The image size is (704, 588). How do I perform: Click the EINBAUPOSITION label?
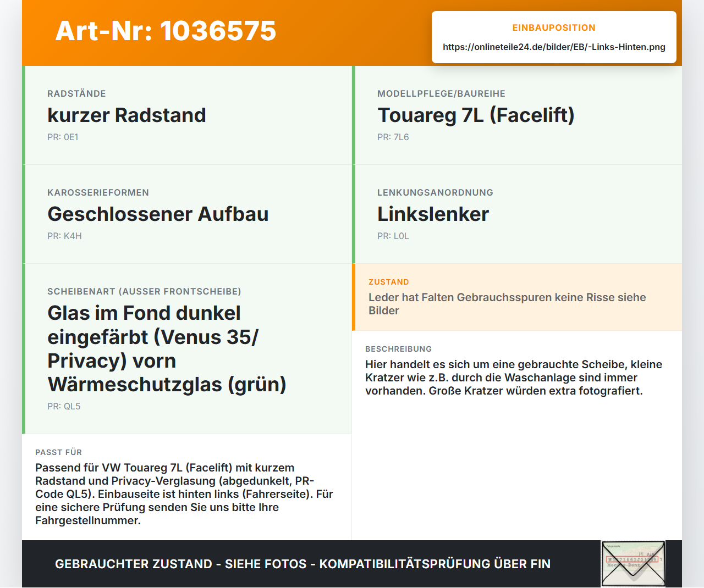click(554, 27)
